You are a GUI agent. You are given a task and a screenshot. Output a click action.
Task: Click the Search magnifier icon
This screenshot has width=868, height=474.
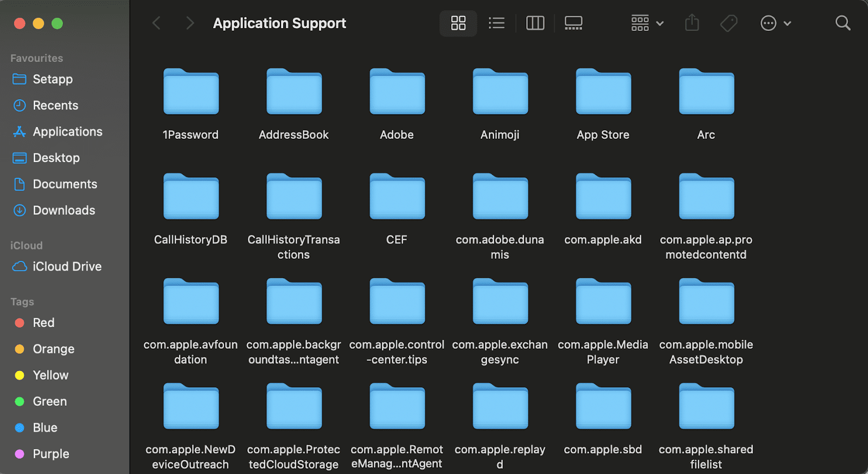point(843,23)
